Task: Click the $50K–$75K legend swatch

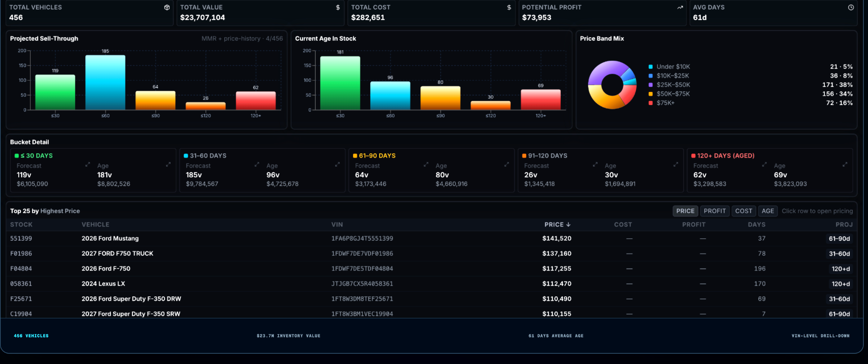Action: click(651, 94)
